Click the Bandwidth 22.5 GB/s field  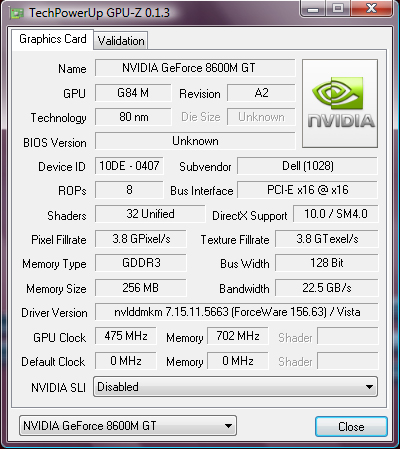click(327, 288)
